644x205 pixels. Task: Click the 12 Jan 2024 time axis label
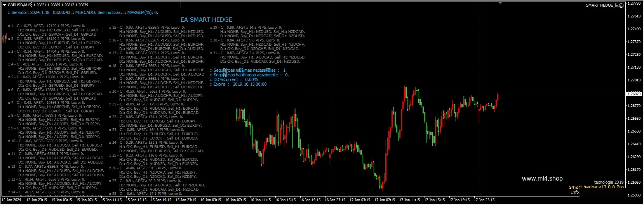(x=12, y=200)
